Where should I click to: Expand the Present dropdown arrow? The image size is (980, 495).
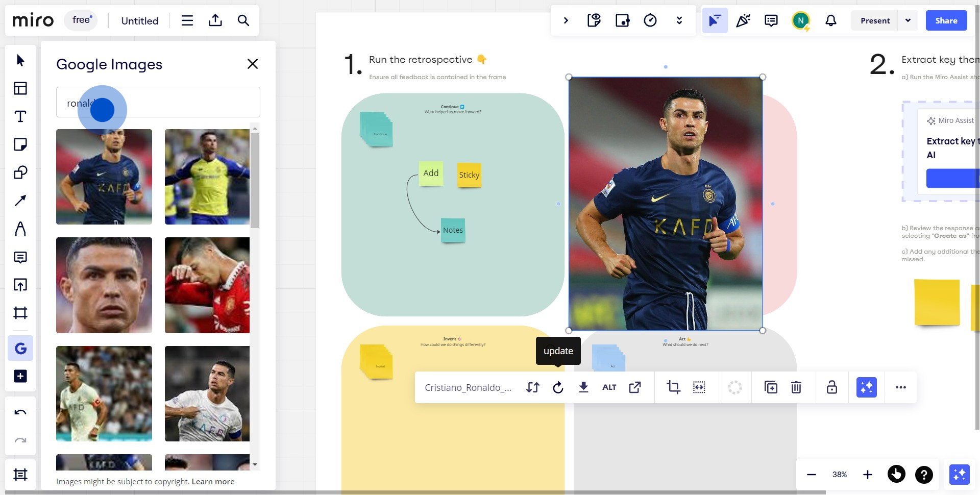pyautogui.click(x=908, y=20)
